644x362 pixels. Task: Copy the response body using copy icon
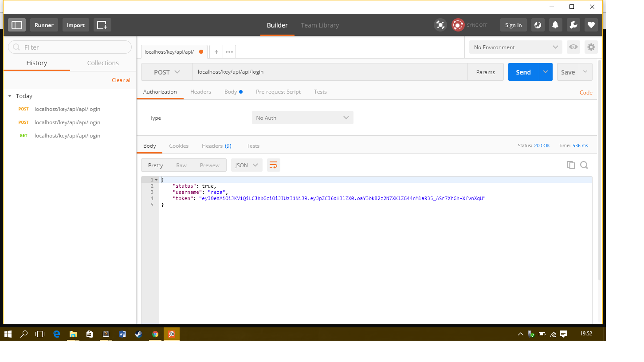click(571, 165)
